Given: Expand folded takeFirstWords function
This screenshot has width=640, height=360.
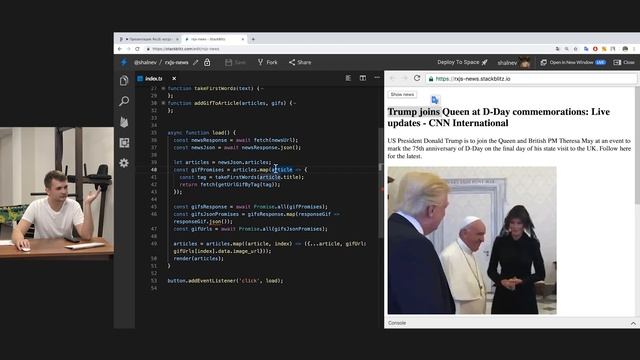Looking at the screenshot, I should [163, 88].
